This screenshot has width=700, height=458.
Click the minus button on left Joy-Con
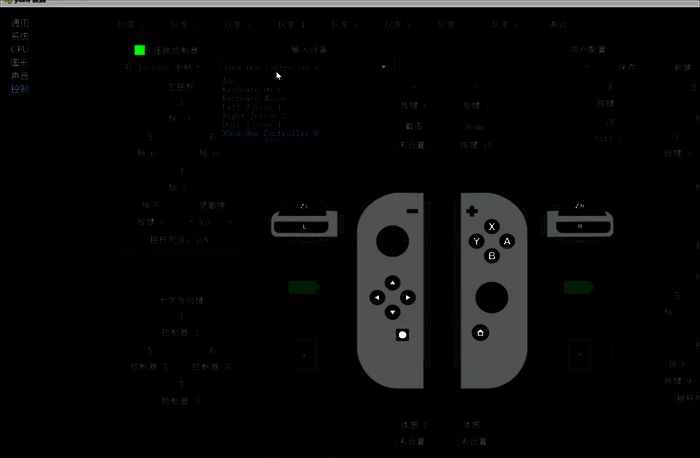tap(412, 211)
